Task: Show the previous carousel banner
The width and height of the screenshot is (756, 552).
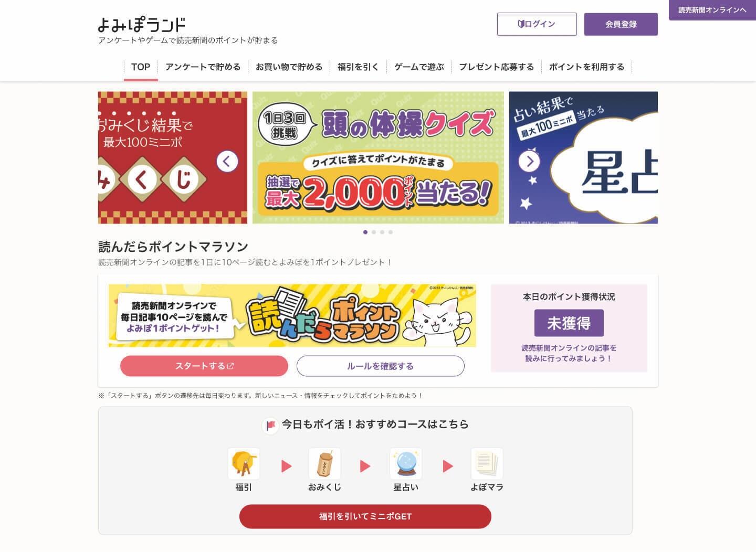Action: click(227, 161)
